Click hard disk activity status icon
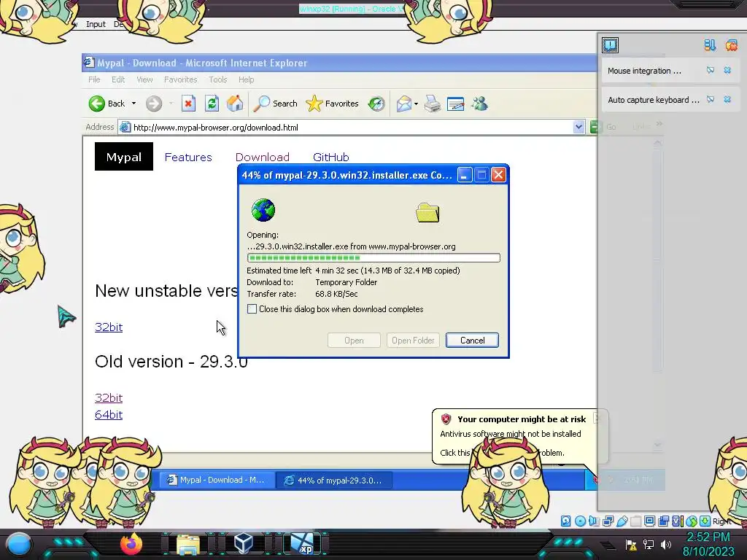Image resolution: width=747 pixels, height=560 pixels. (x=565, y=521)
